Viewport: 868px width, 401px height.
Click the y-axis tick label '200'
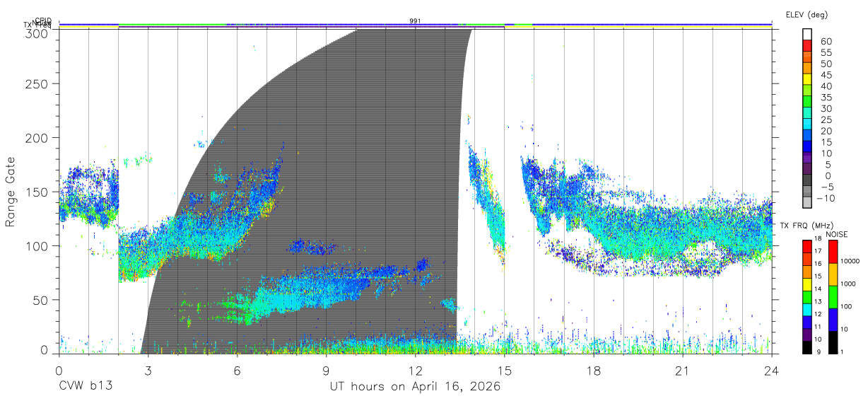(x=38, y=137)
